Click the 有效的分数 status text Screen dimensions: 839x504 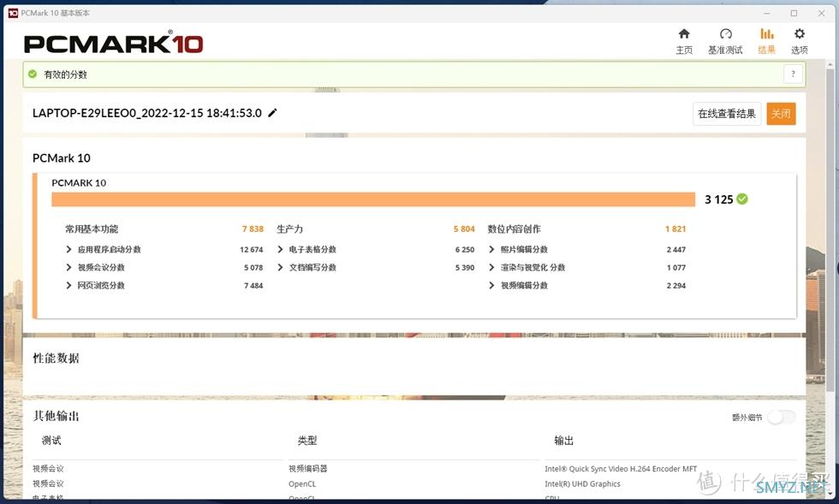click(65, 74)
